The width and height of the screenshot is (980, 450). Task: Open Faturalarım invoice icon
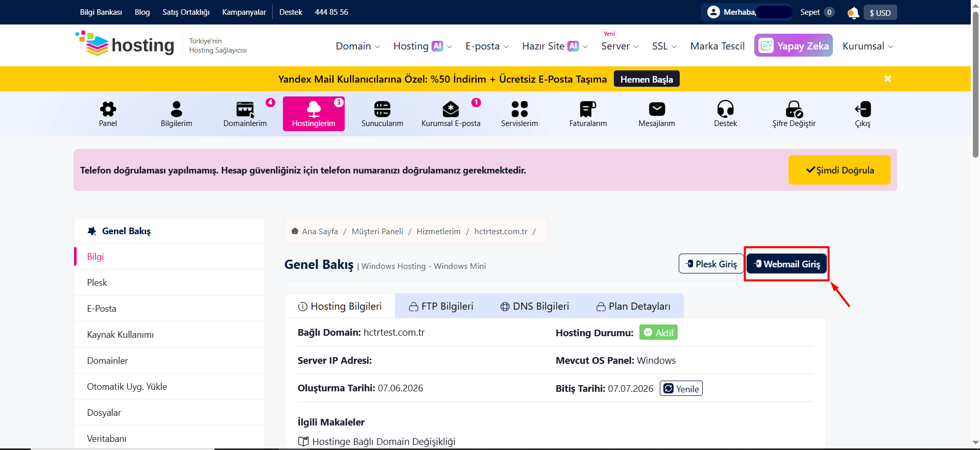coord(588,109)
